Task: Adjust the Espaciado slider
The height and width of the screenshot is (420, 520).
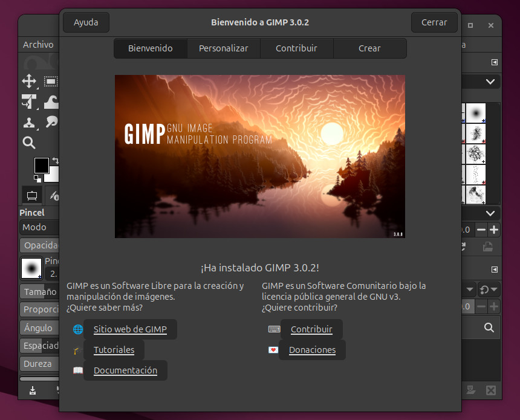Action: pyautogui.click(x=39, y=346)
